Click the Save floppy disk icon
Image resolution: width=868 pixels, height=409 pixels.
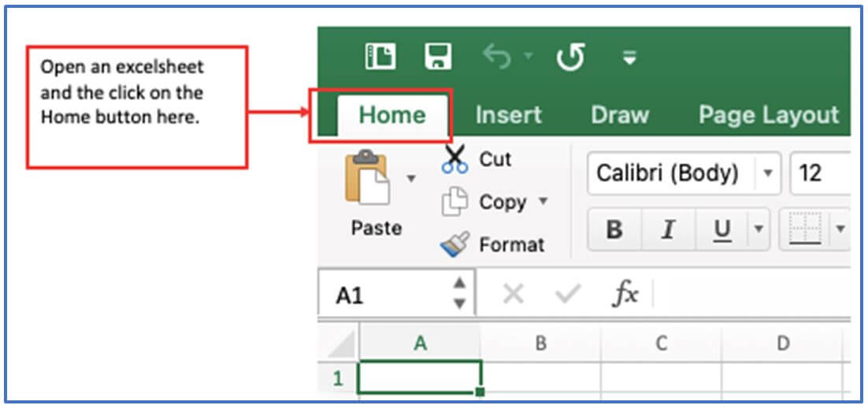[438, 57]
